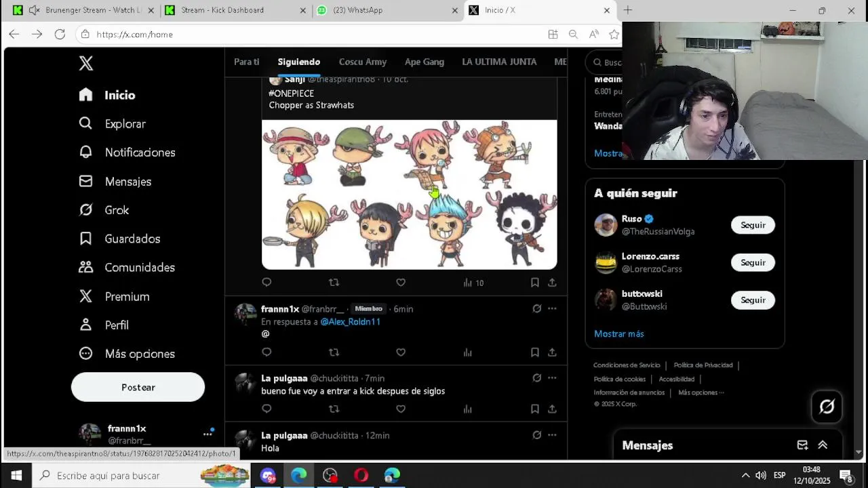Repost the Chopper Strawhats post
The height and width of the screenshot is (488, 868).
click(334, 282)
